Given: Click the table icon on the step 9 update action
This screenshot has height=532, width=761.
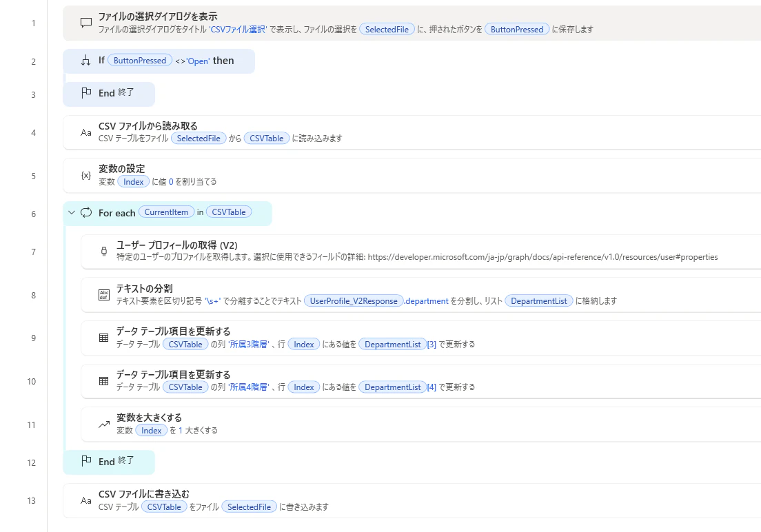Looking at the screenshot, I should point(104,338).
